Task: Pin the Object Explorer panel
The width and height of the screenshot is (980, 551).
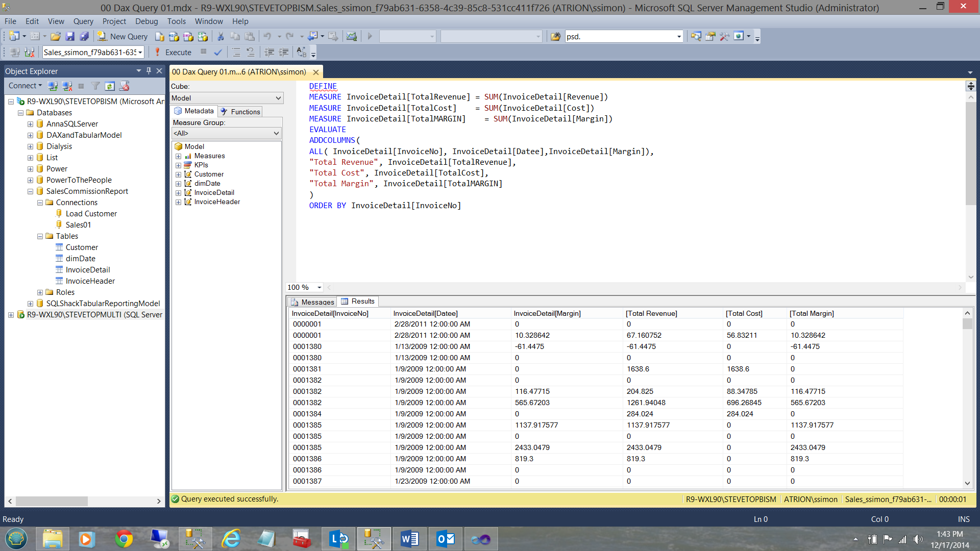Action: (x=149, y=71)
